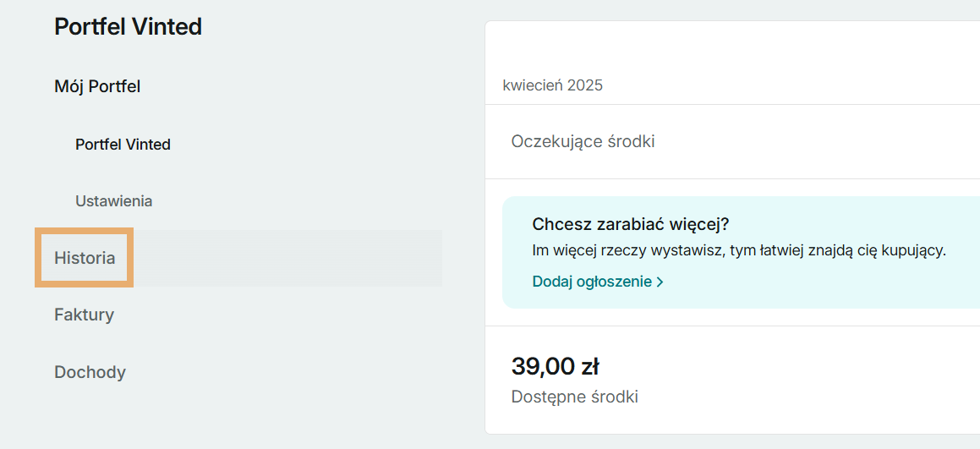This screenshot has width=980, height=449.
Task: Click the 39,00 zł balance amount
Action: pyautogui.click(x=555, y=366)
